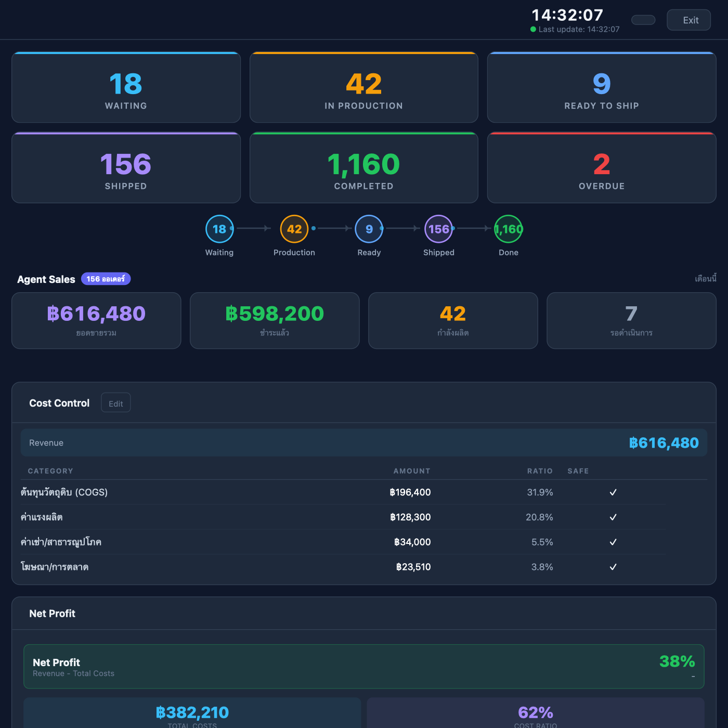Click the Done circle showing 1,160

pos(509,229)
